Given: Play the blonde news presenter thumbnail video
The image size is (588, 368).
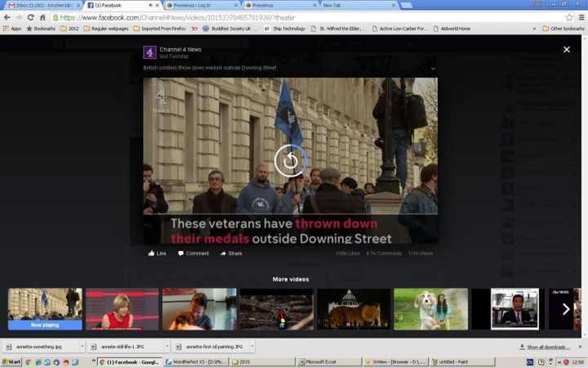Looking at the screenshot, I should coord(122,309).
